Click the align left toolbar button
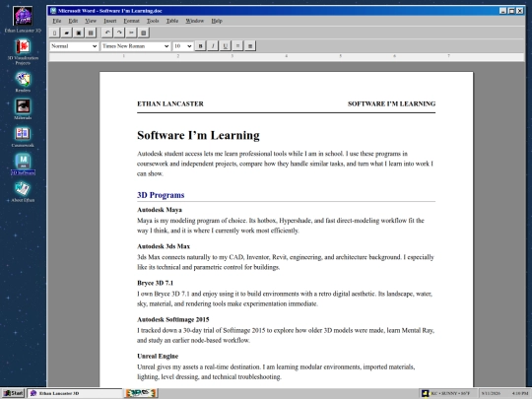This screenshot has height=399, width=532. click(237, 45)
